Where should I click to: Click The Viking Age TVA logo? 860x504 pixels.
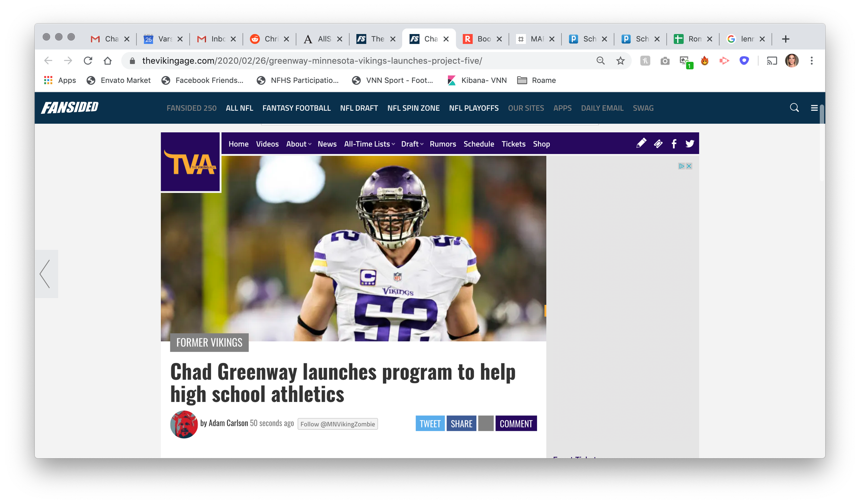click(190, 162)
